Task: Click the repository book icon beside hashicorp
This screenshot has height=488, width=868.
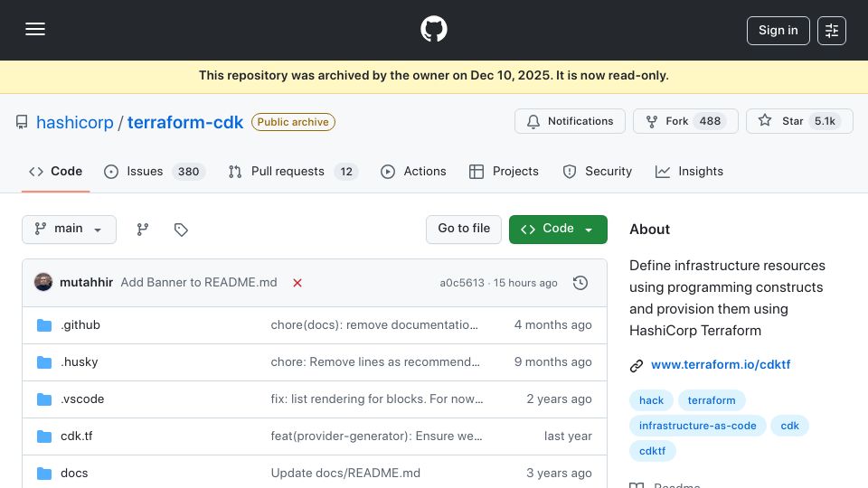Action: click(x=22, y=122)
